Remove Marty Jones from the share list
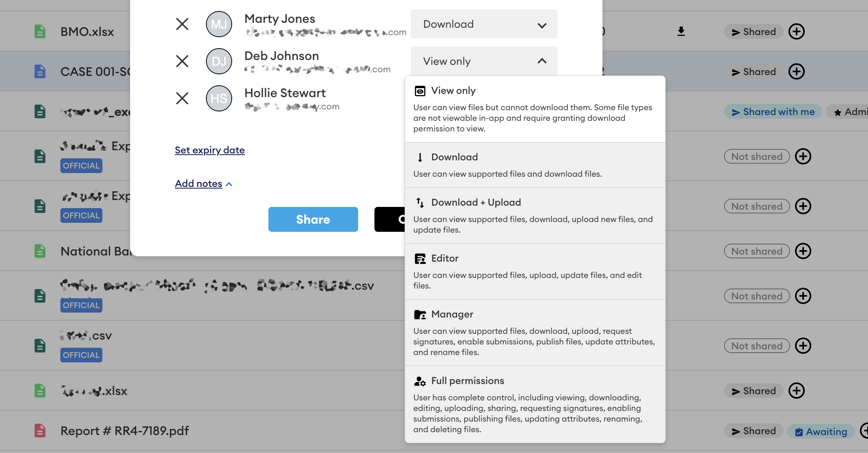The image size is (868, 453). (x=182, y=24)
